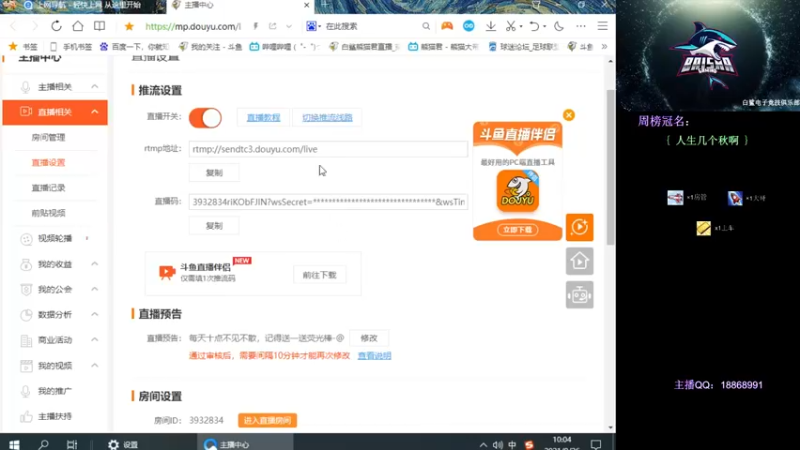This screenshot has height=450, width=800.
Task: Open the 查看说明 link
Action: click(374, 356)
